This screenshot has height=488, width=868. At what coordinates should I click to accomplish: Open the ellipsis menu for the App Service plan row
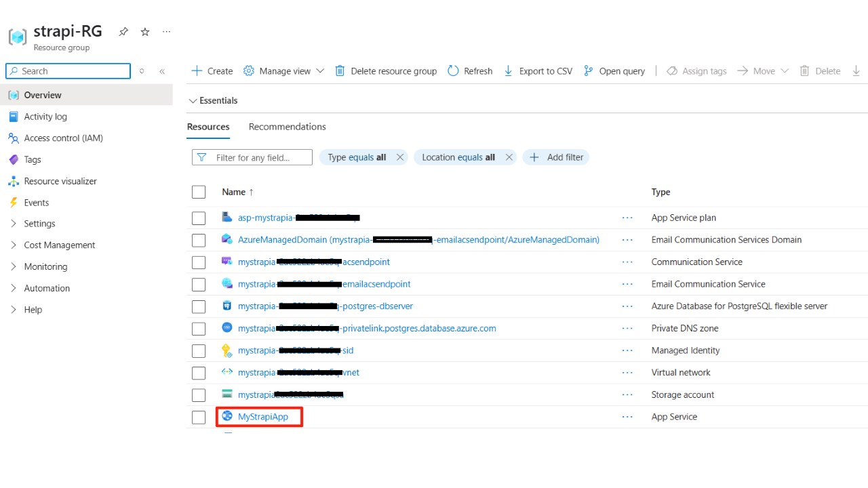tap(627, 218)
